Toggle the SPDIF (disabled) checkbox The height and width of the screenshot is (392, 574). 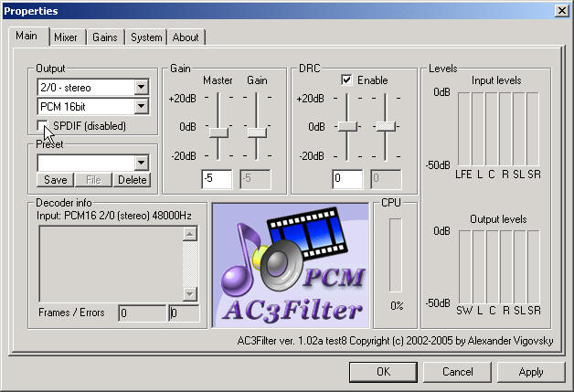[x=42, y=125]
